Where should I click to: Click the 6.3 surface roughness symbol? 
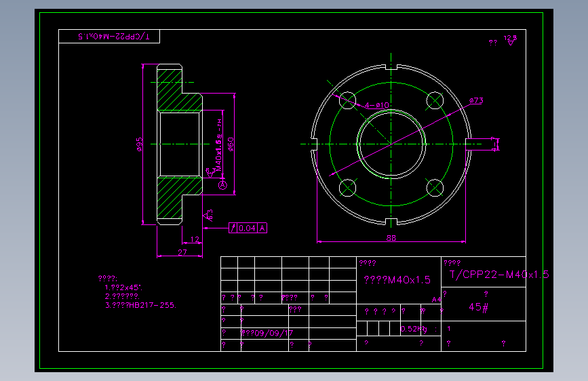(208, 216)
